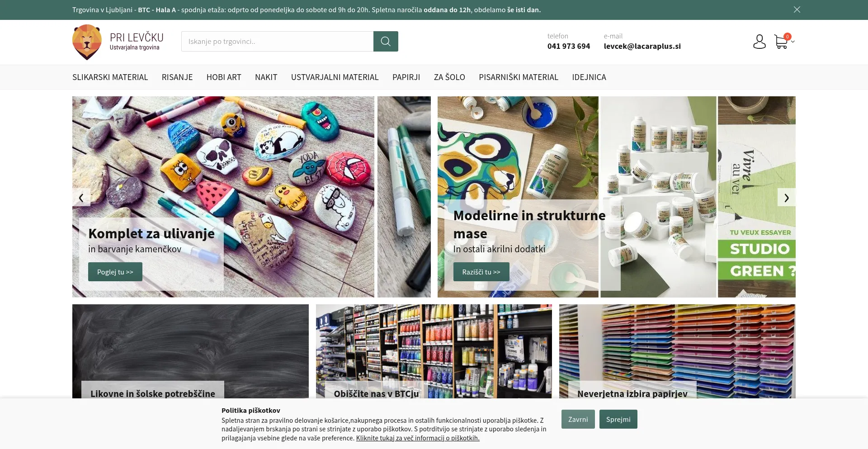Open the Slikarski material menu

[110, 77]
